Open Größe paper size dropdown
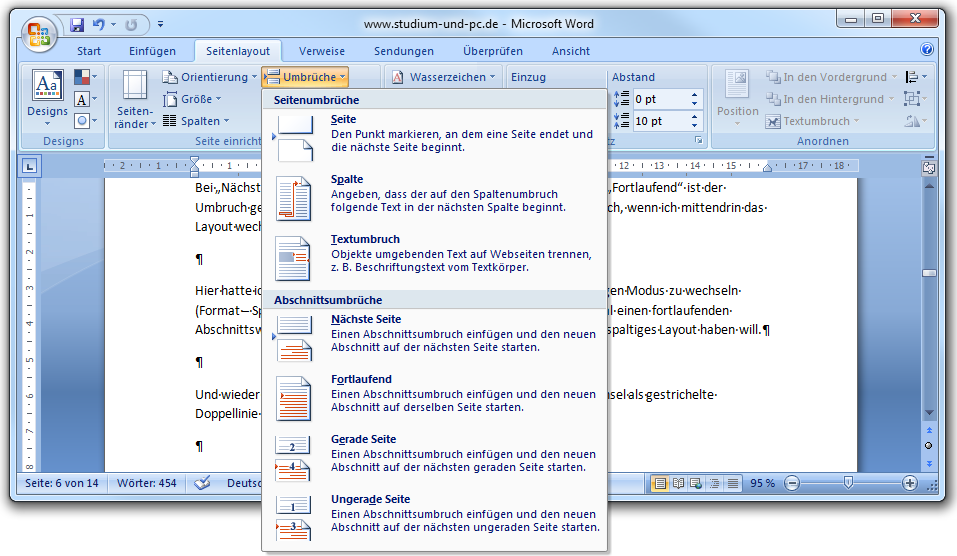The width and height of the screenshot is (957, 556). [x=192, y=99]
